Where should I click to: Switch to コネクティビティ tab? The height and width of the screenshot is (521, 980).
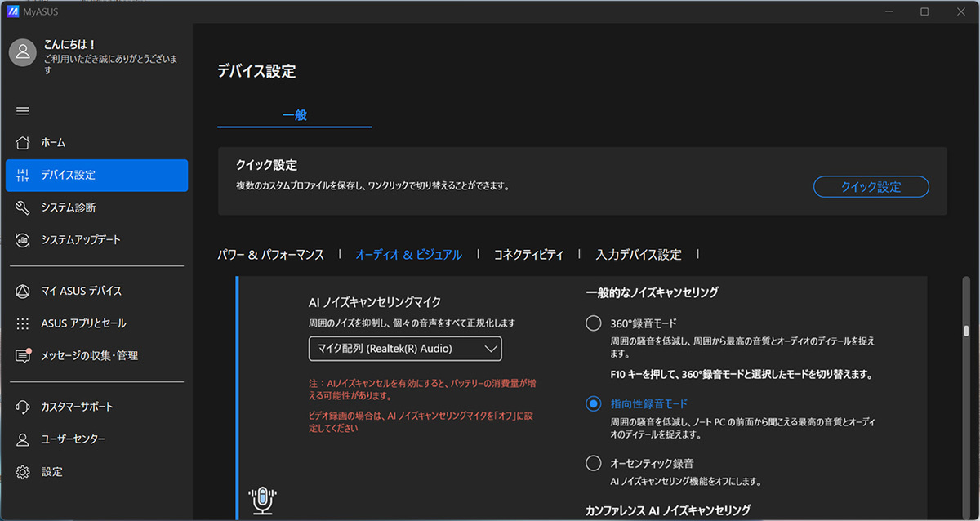(x=528, y=254)
